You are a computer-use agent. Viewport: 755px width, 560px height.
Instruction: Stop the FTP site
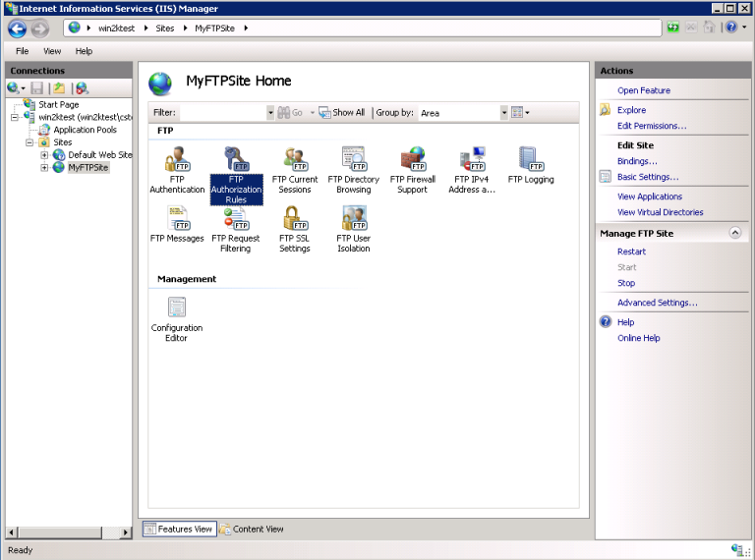(626, 283)
